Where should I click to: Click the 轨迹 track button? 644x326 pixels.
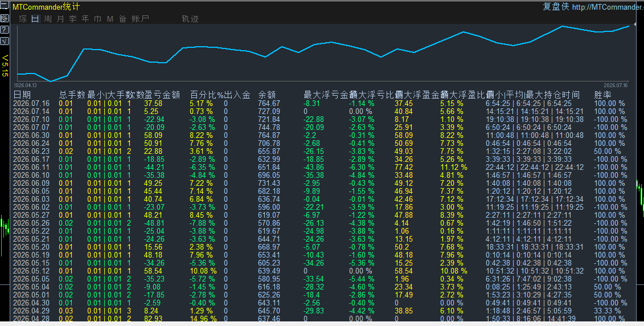tap(190, 19)
